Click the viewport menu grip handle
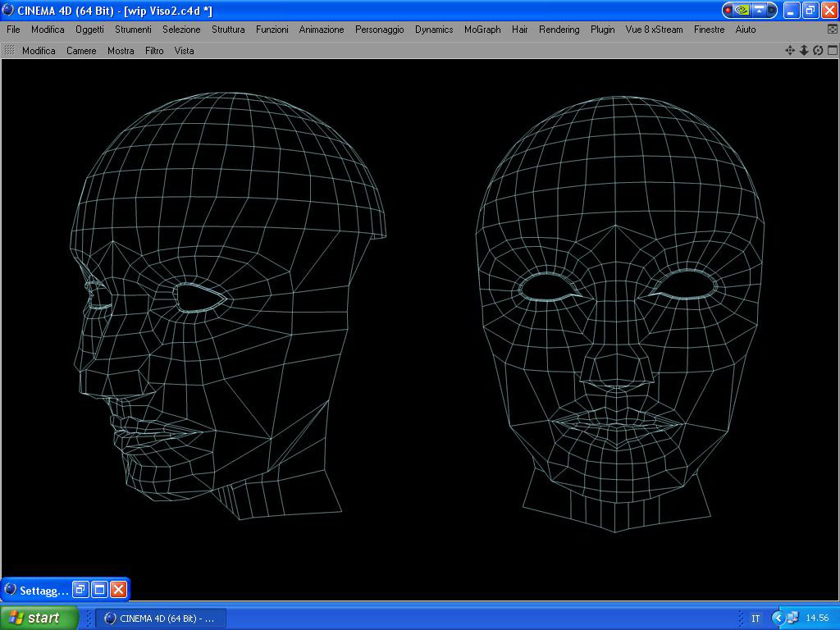 9,50
